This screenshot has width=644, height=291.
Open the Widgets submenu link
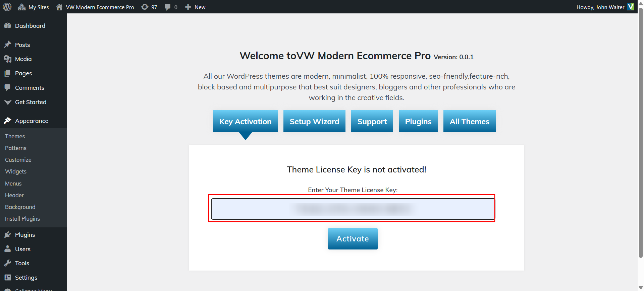pos(16,171)
